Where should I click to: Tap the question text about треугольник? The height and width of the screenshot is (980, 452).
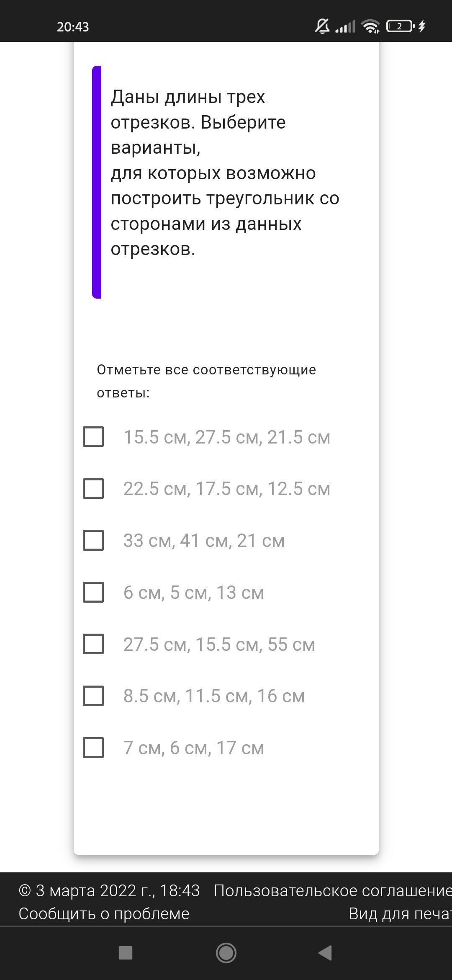pyautogui.click(x=225, y=173)
